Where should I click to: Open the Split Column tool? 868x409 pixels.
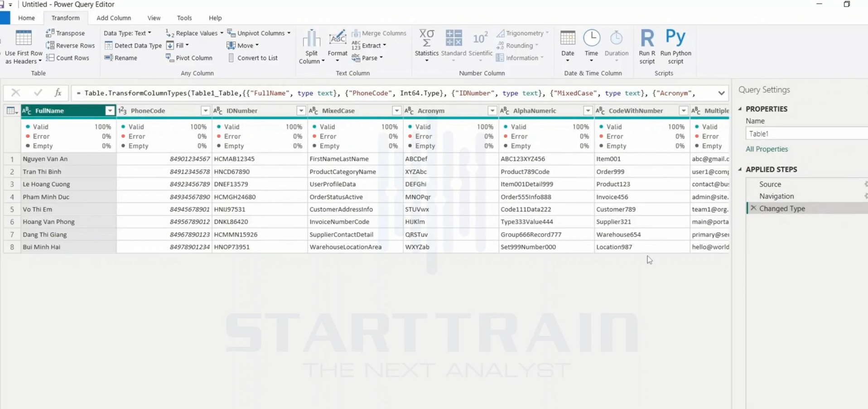pos(312,47)
